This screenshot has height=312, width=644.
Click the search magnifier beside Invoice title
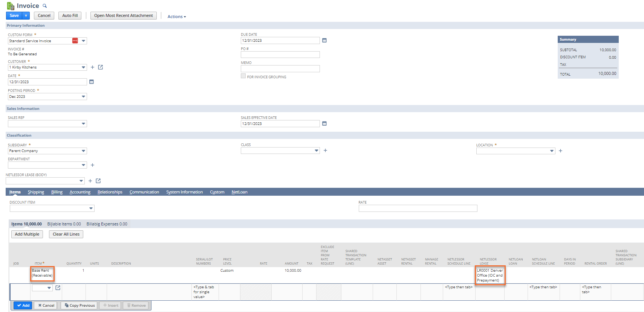click(45, 6)
